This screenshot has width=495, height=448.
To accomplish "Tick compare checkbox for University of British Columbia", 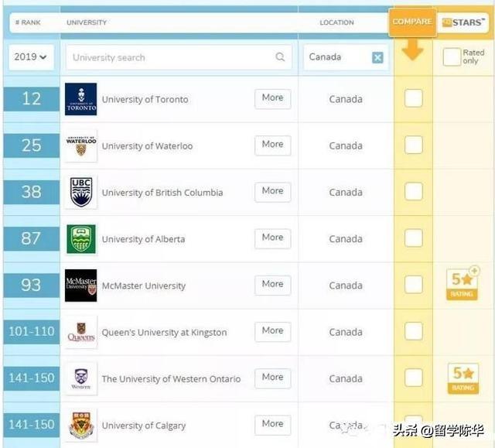I will pos(414,191).
